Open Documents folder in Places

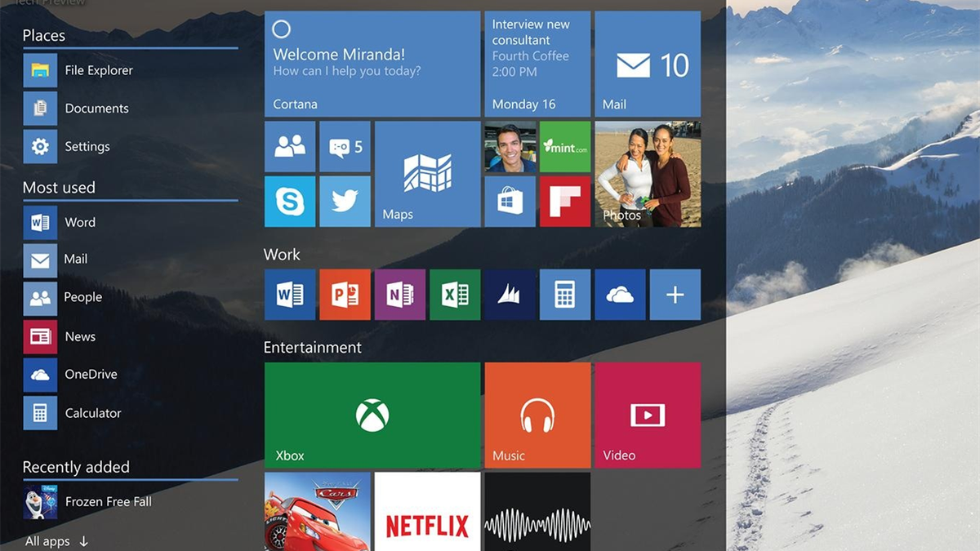[x=76, y=108]
